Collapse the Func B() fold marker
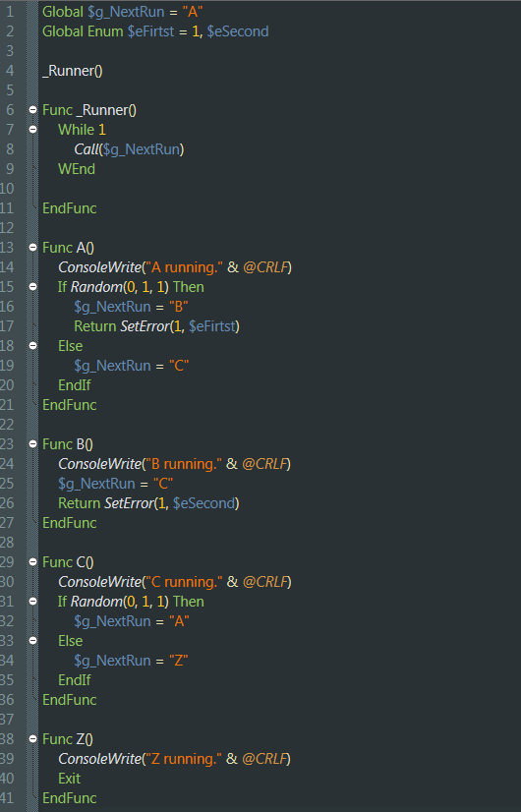Screen dimensions: 521x812 (32, 444)
